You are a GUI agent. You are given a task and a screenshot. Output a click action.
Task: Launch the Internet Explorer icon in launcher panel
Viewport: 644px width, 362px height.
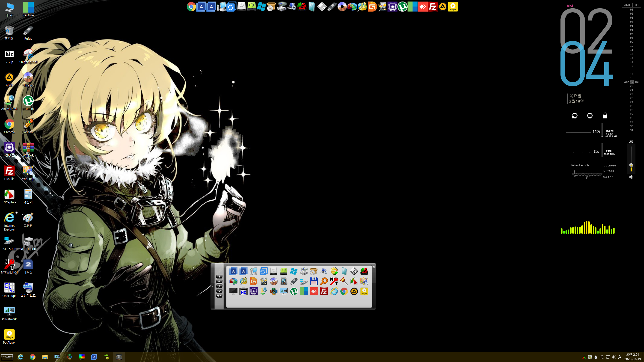point(334,292)
